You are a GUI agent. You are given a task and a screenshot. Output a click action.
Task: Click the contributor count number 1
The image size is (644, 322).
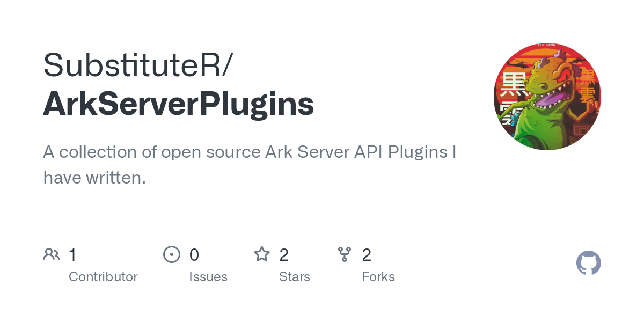(72, 254)
